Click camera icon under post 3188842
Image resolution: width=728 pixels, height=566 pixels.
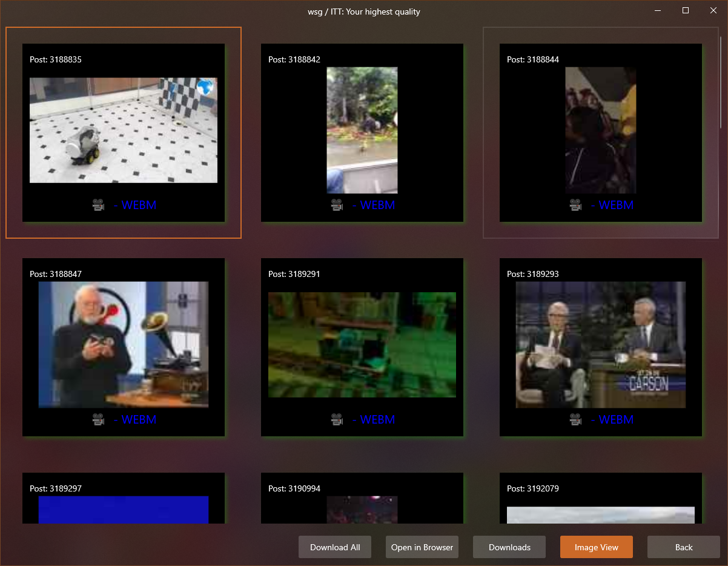[x=337, y=205]
